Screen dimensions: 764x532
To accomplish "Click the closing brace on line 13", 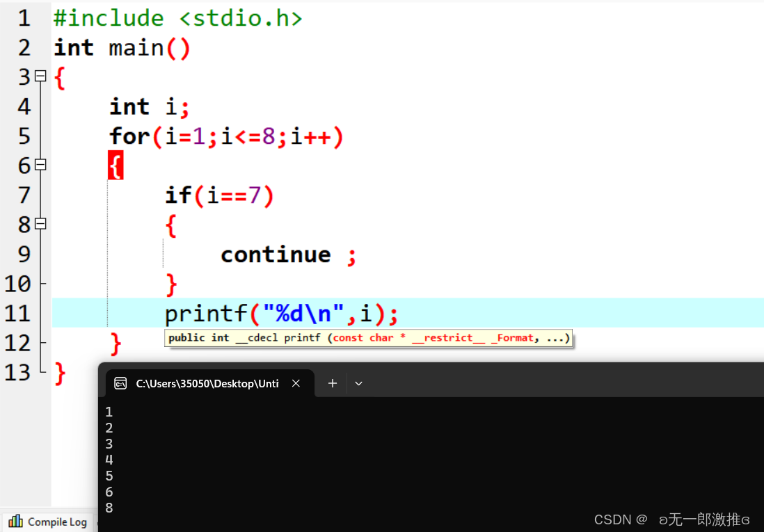I will (59, 374).
